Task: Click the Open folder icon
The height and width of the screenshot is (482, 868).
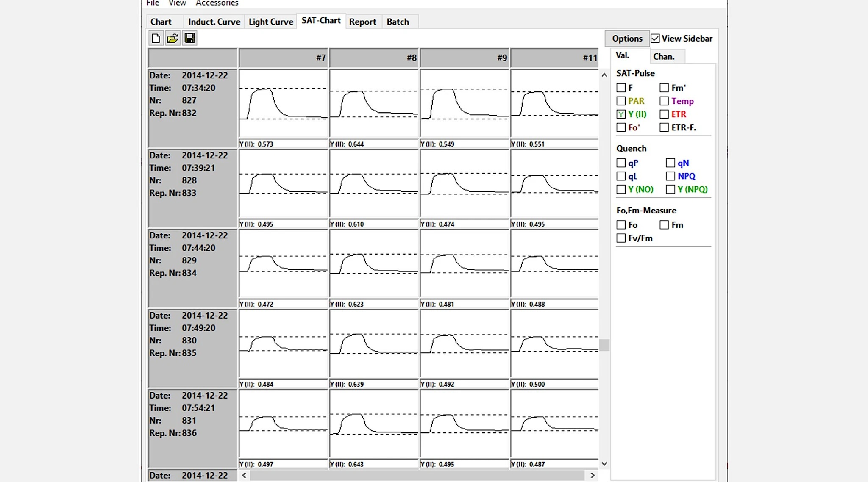Action: point(172,39)
